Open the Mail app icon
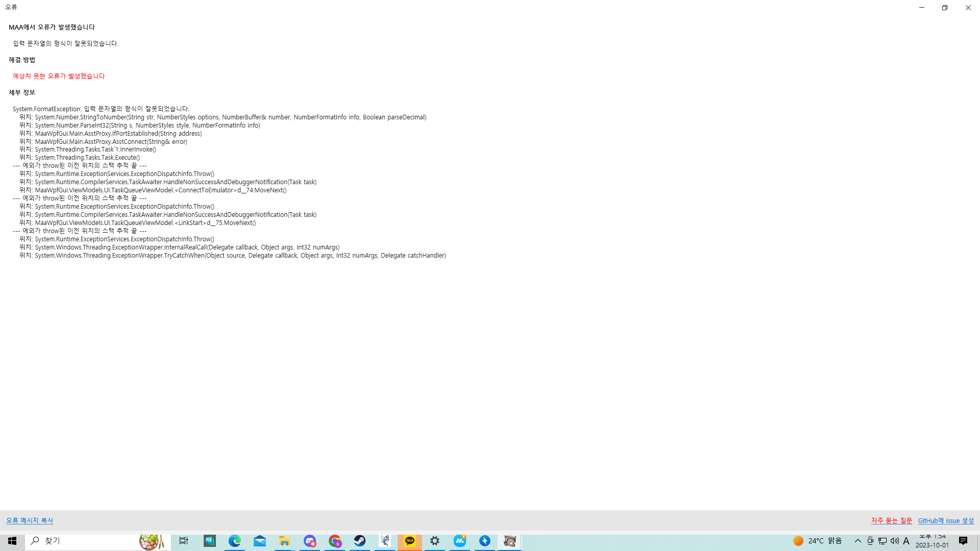Viewport: 980px width, 551px height. click(x=260, y=541)
